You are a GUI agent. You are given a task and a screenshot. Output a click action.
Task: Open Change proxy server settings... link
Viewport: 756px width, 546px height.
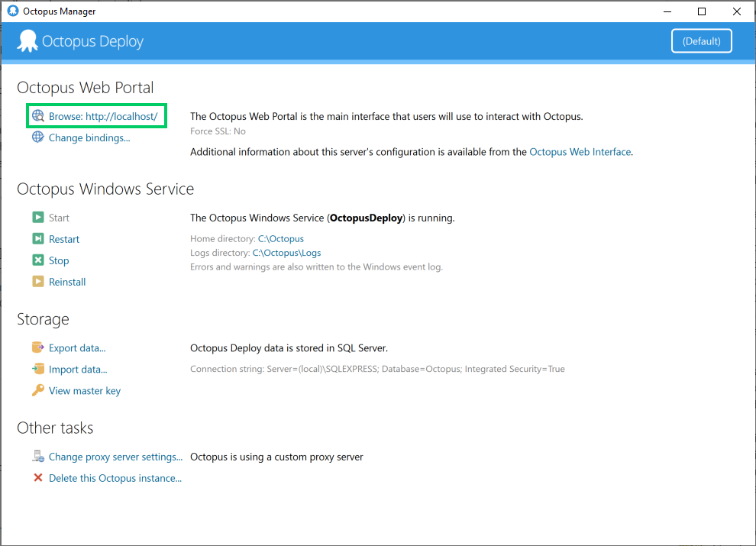[x=116, y=457]
